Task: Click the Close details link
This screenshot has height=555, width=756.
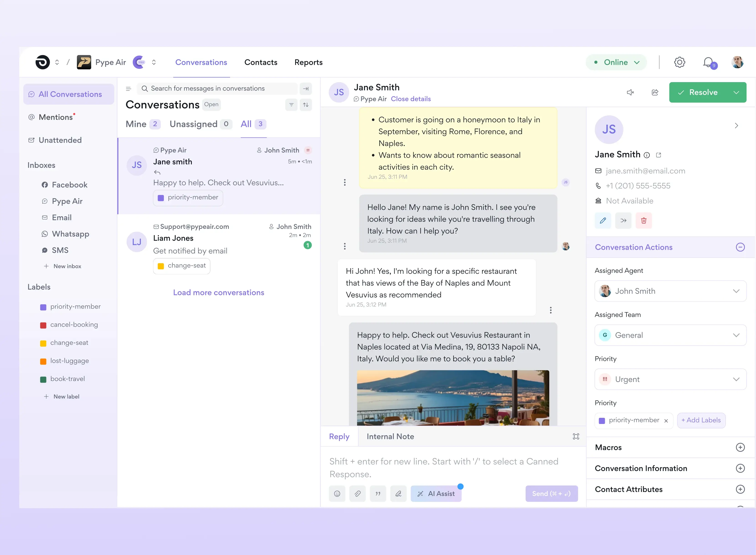Action: pyautogui.click(x=411, y=99)
